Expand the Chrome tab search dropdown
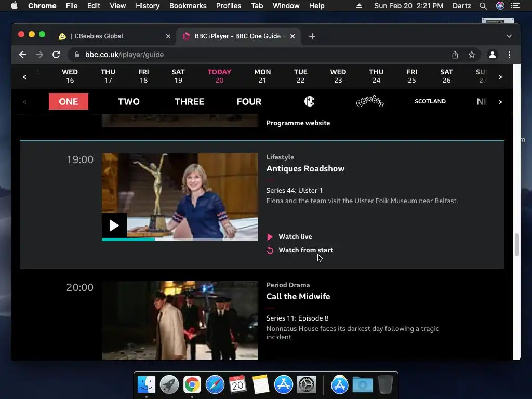The width and height of the screenshot is (532, 399). [x=509, y=36]
